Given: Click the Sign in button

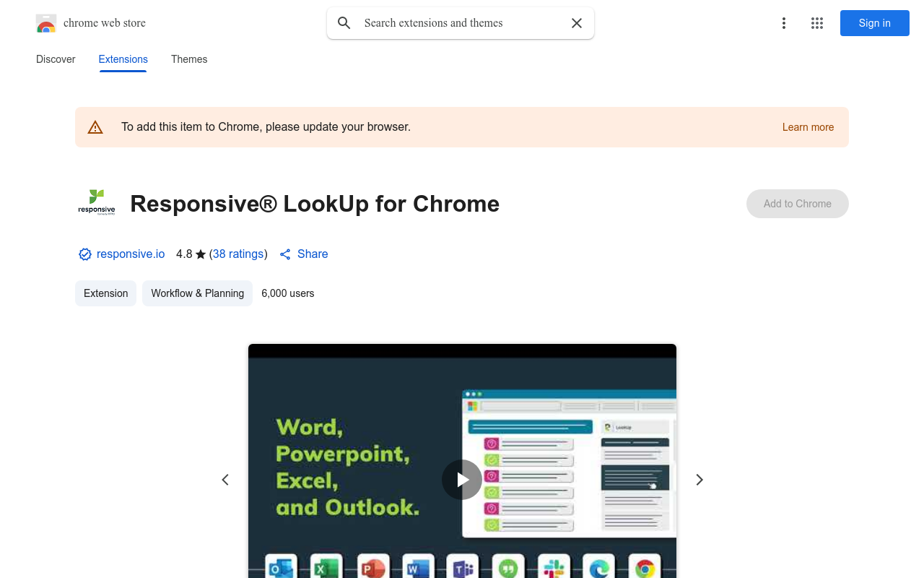Looking at the screenshot, I should pyautogui.click(x=875, y=23).
